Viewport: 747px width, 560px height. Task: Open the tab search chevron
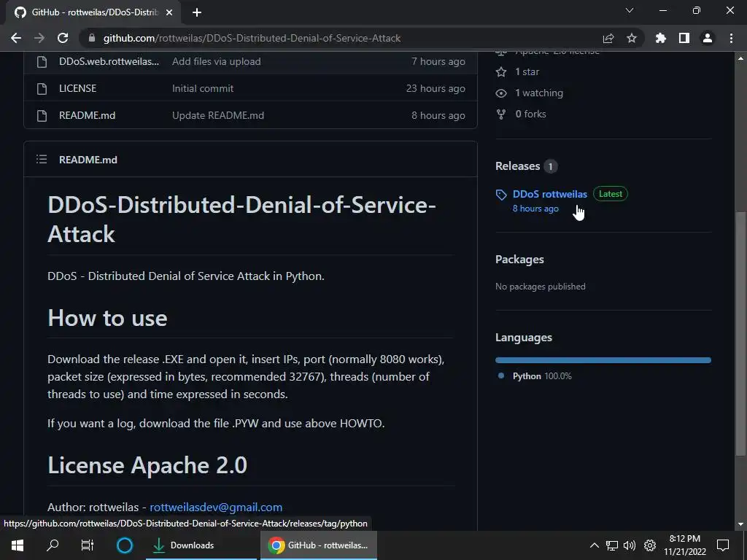coord(630,10)
